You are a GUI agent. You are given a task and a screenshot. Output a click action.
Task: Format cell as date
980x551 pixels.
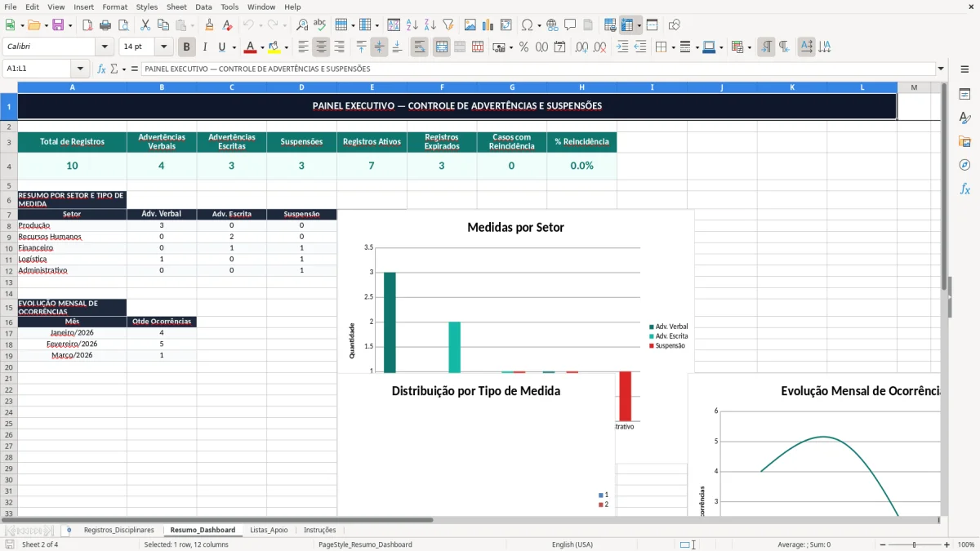pyautogui.click(x=559, y=47)
